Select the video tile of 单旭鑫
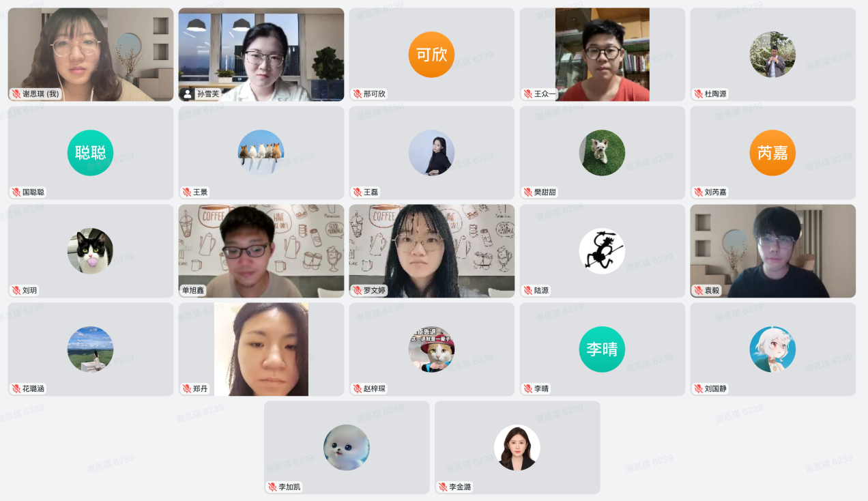Image resolution: width=868 pixels, height=501 pixels. coord(261,251)
